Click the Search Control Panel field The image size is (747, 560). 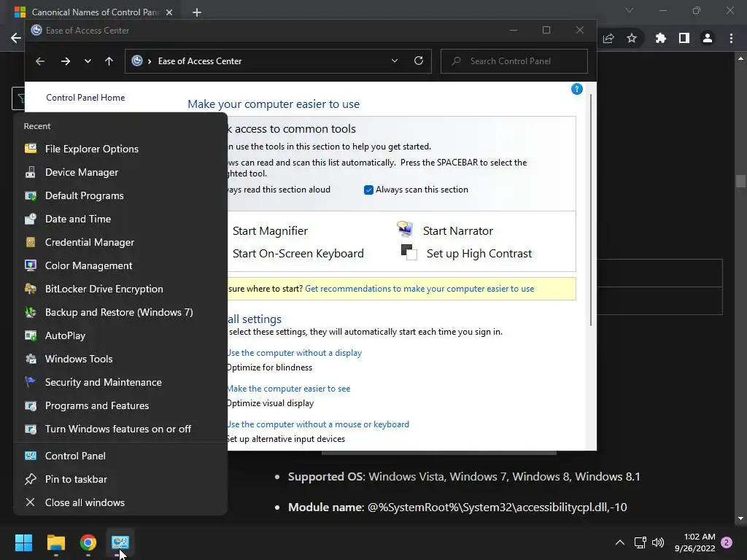(x=514, y=61)
